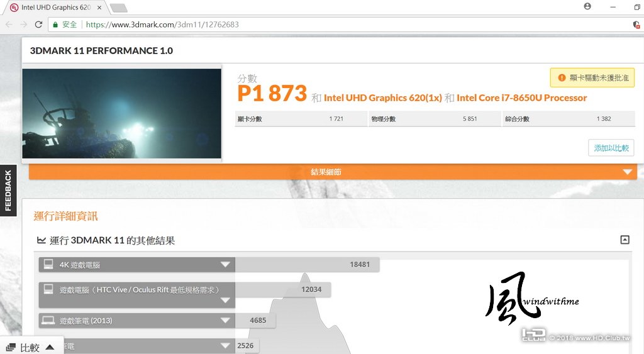Expand the 結果細節 orange bar
The height and width of the screenshot is (354, 644).
333,172
